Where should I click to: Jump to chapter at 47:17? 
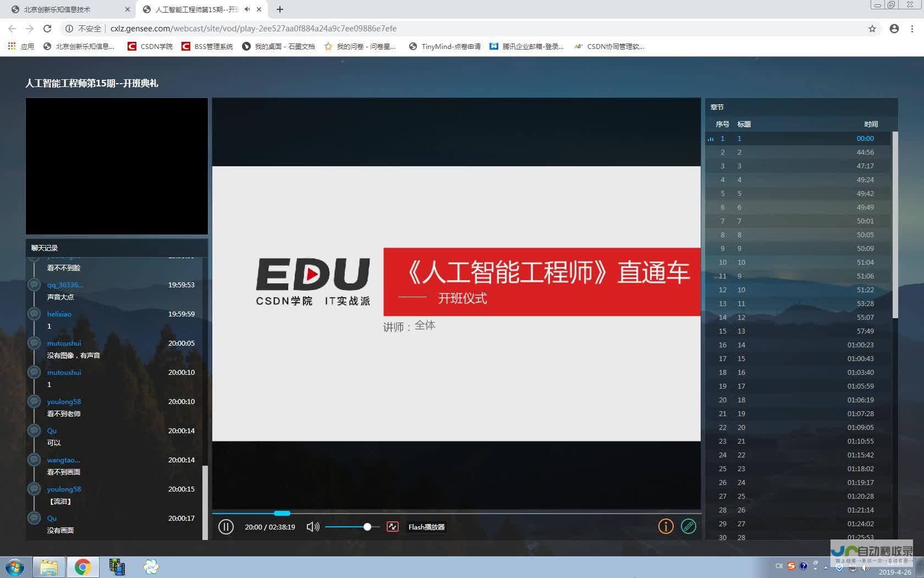tap(799, 166)
